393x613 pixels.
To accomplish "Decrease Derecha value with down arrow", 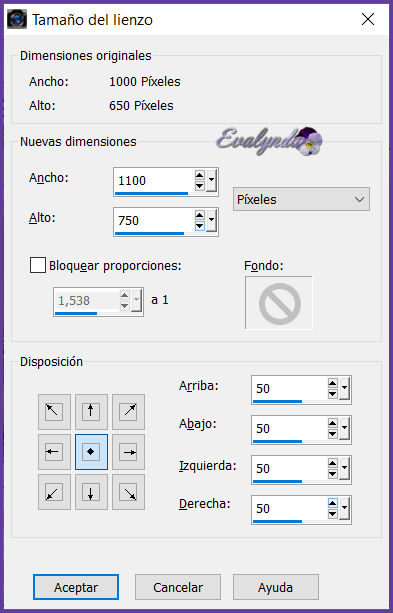I will (x=333, y=514).
